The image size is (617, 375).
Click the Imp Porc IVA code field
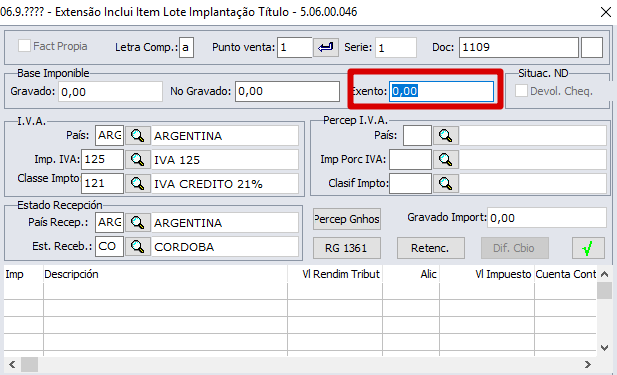410,159
